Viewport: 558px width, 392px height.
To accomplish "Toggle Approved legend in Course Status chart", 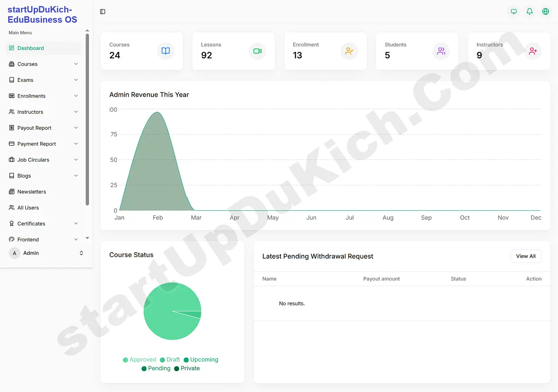I will [139, 360].
